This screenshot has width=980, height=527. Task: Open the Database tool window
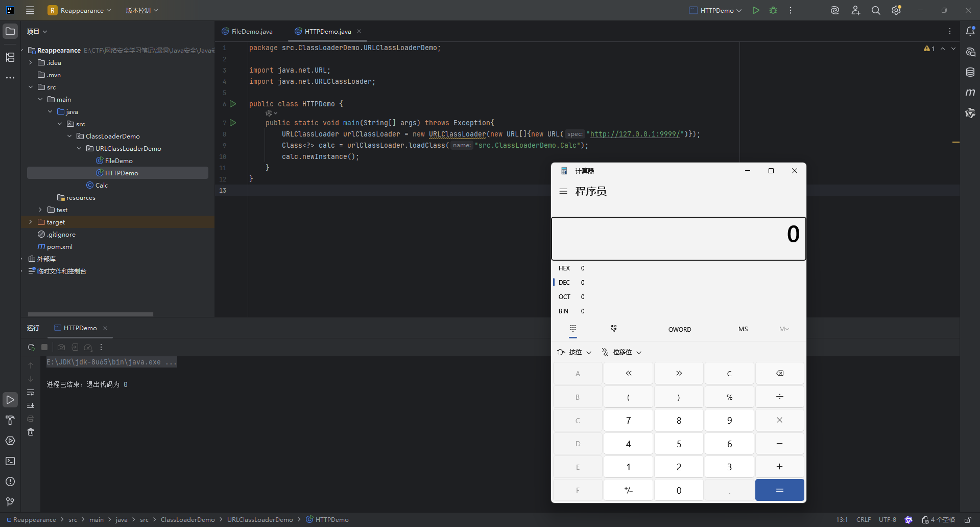point(970,72)
